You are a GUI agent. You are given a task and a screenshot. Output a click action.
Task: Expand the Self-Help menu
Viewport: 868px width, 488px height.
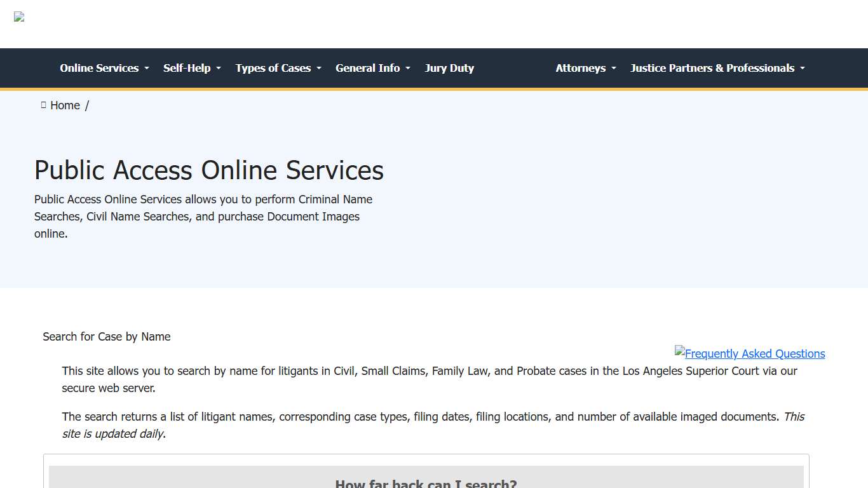187,68
